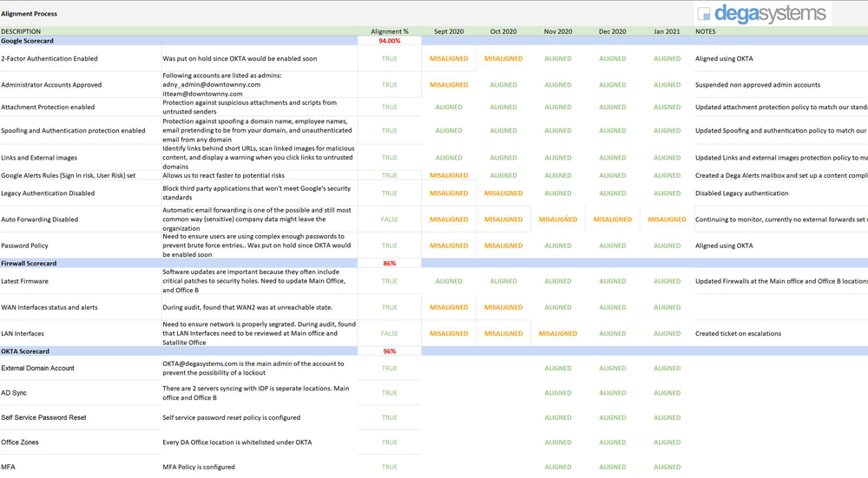Select Spoofing and Authentication protection enabled cell

(80, 131)
